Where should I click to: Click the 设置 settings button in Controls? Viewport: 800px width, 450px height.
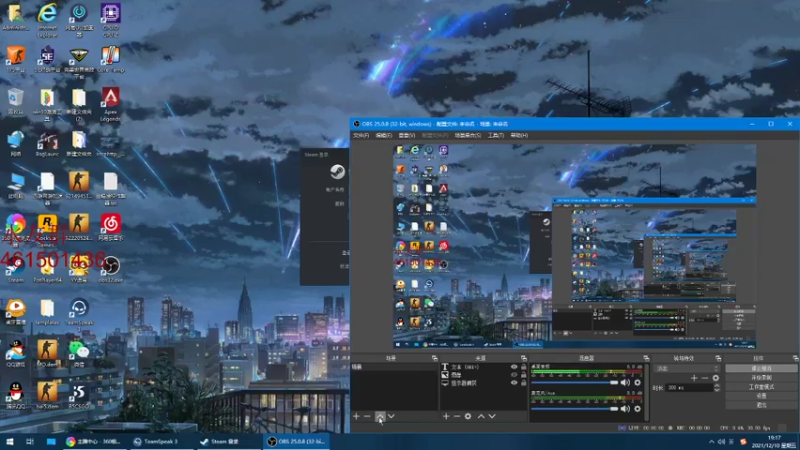761,396
